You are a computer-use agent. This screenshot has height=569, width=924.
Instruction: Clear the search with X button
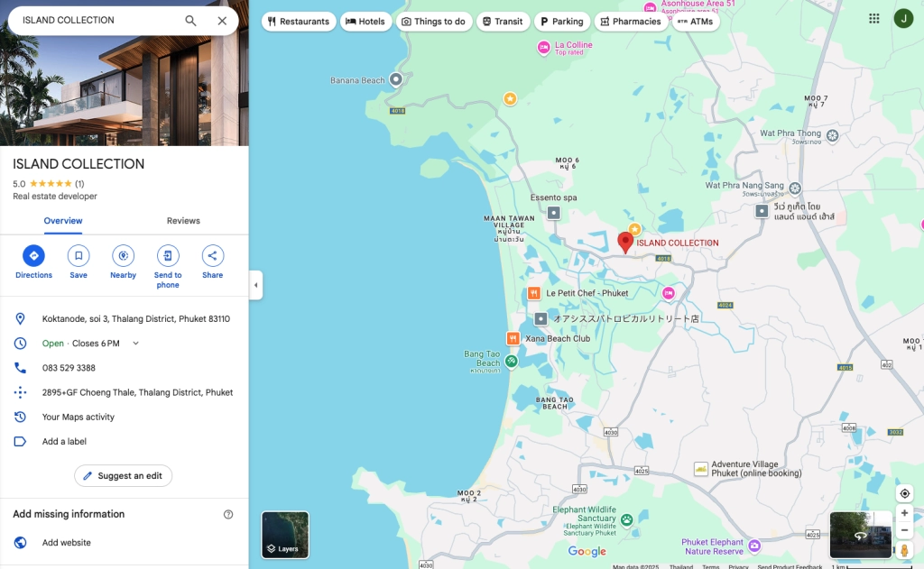tap(222, 21)
